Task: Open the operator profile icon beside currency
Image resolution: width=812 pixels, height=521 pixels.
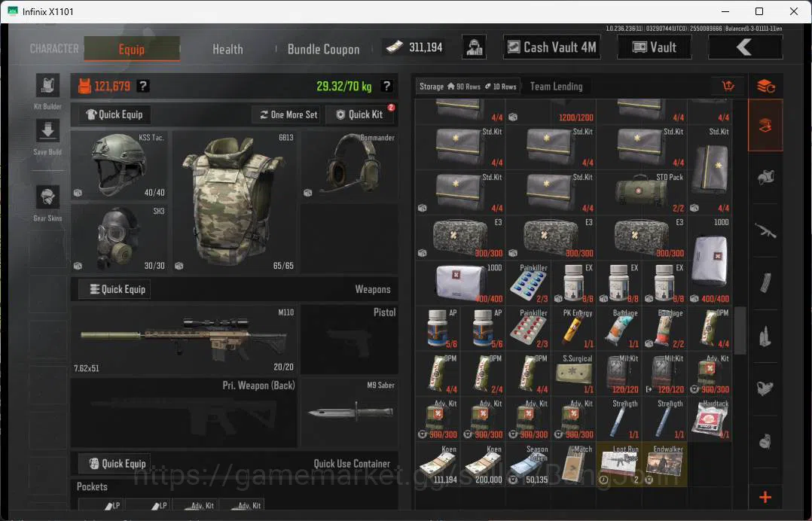Action: 474,47
